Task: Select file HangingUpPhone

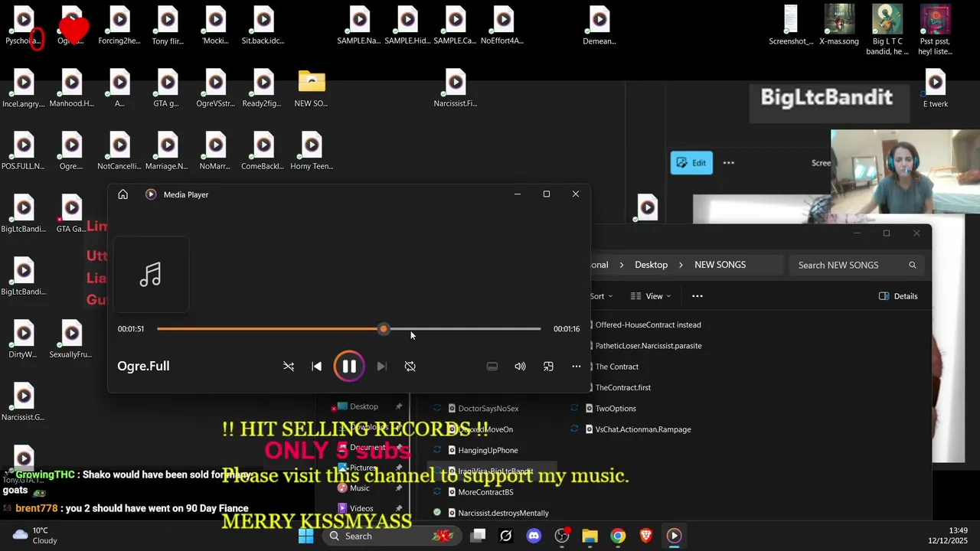Action: pos(488,451)
